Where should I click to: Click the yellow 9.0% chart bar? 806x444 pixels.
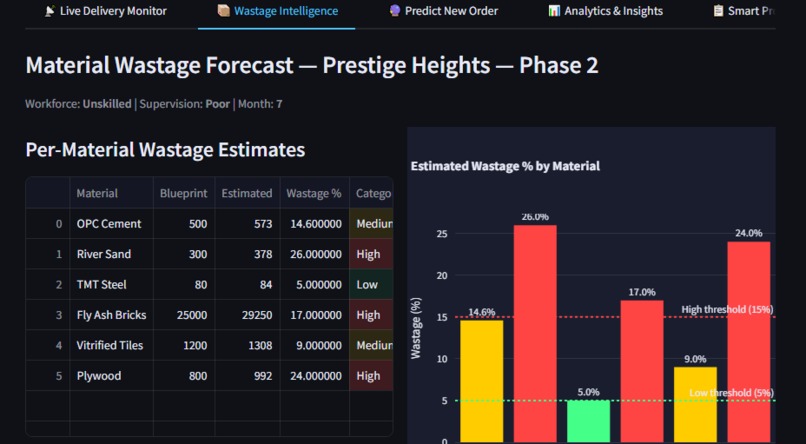coord(695,404)
